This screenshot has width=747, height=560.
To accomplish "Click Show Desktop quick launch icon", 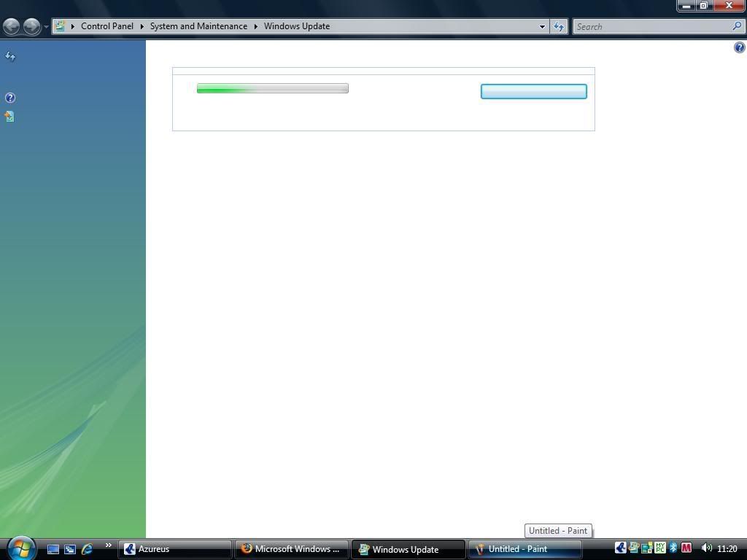I will [53, 549].
